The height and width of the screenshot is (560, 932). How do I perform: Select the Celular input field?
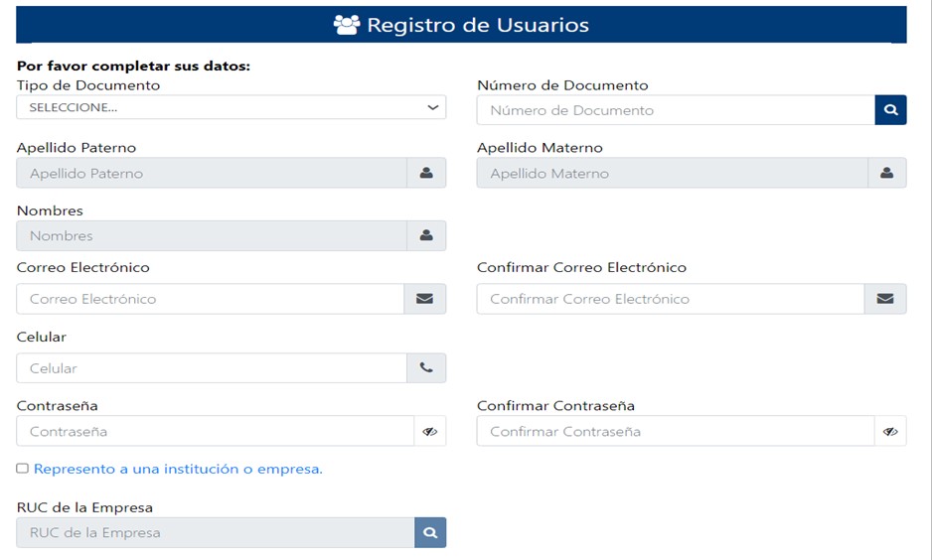coord(212,367)
